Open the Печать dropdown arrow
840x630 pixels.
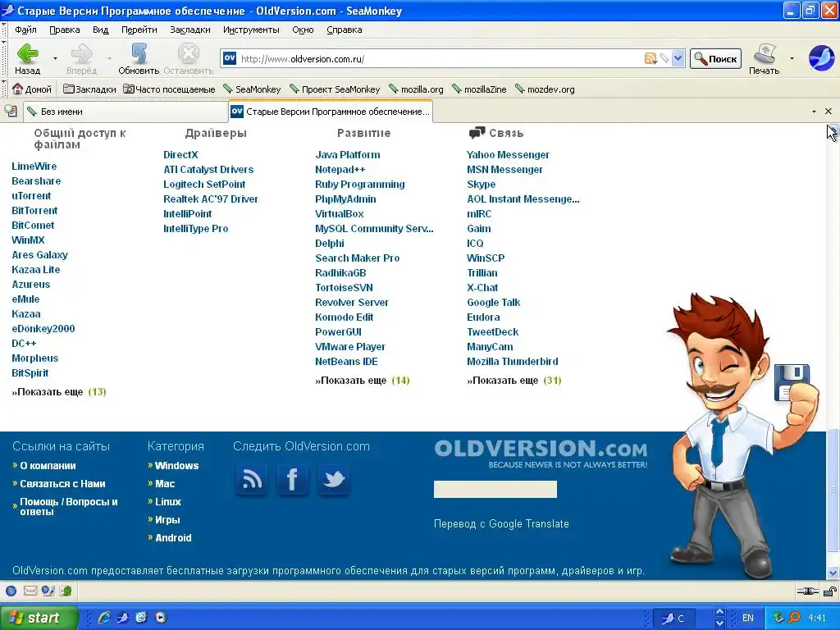[x=792, y=58]
